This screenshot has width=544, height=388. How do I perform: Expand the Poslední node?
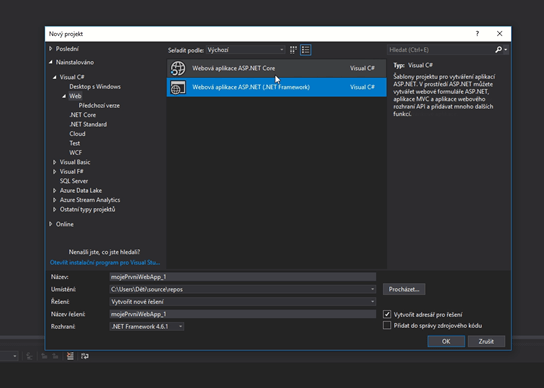tap(51, 49)
